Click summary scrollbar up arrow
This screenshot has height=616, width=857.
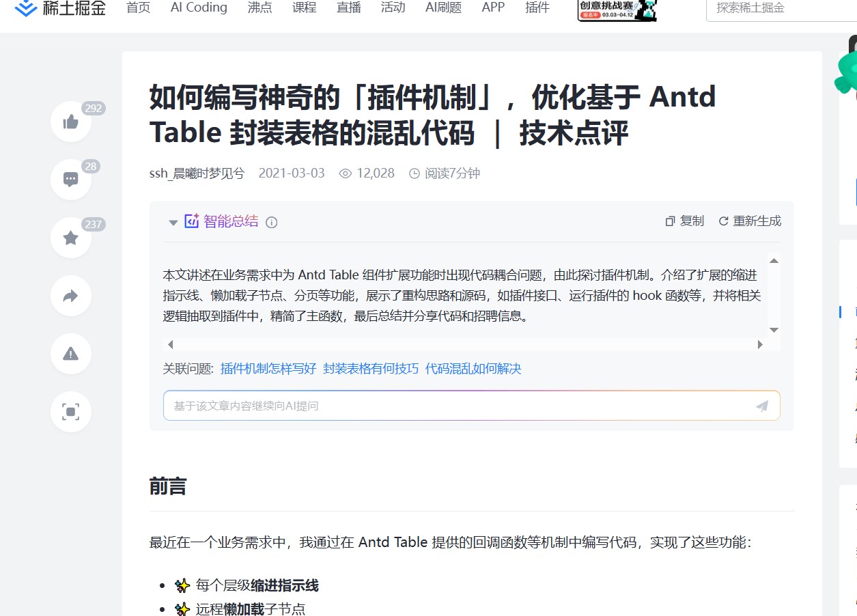(774, 260)
